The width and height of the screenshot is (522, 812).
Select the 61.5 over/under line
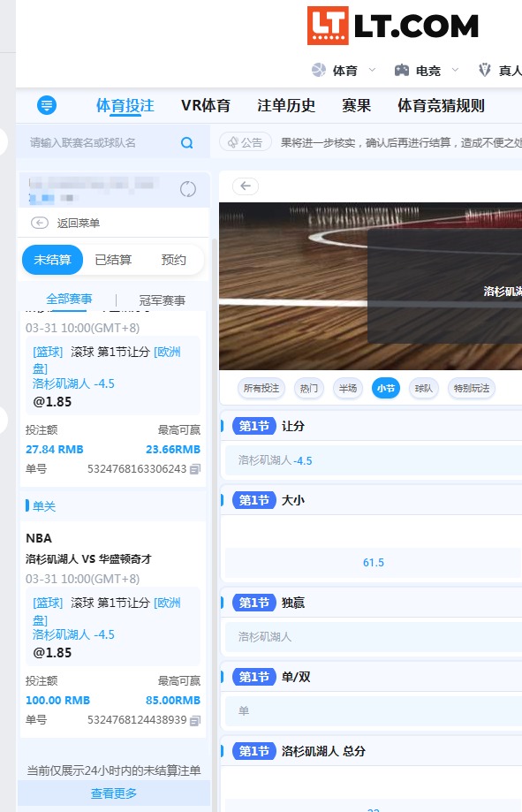[x=374, y=563]
